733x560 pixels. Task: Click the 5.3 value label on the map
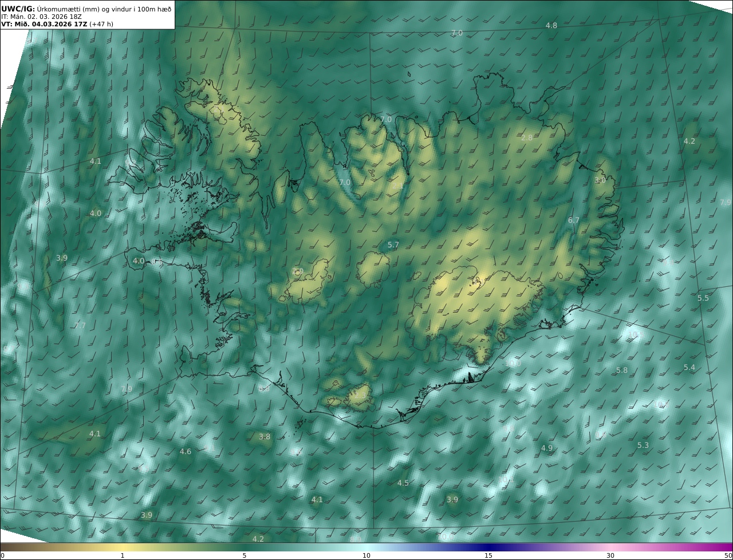[x=643, y=445]
